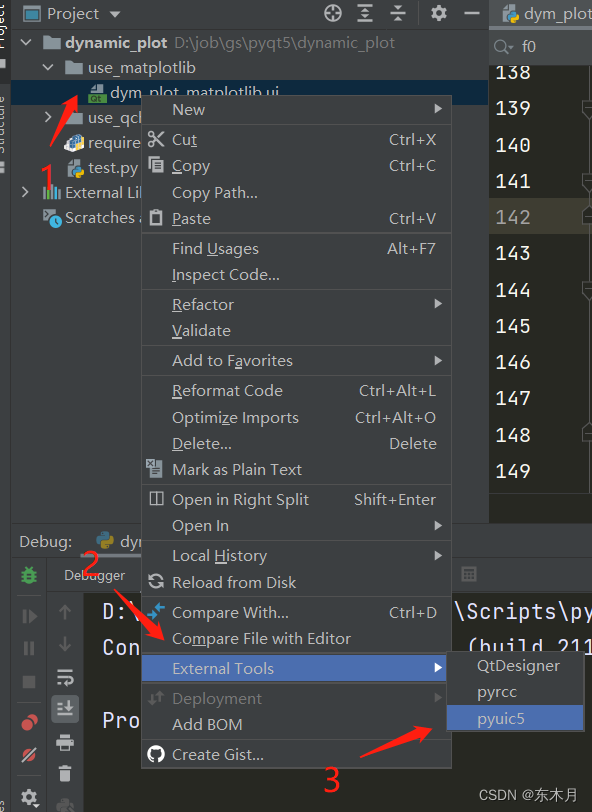The image size is (592, 812).
Task: Toggle scroll to end in console
Action: coord(65,708)
